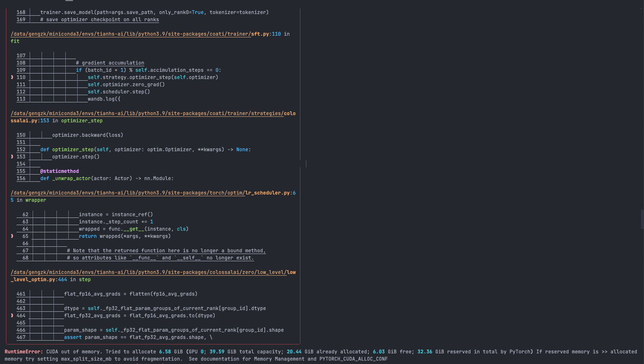
Task: Click 'PYTORCH_CUDA_ALLOC_CONF' in the error message
Action: tap(353, 359)
